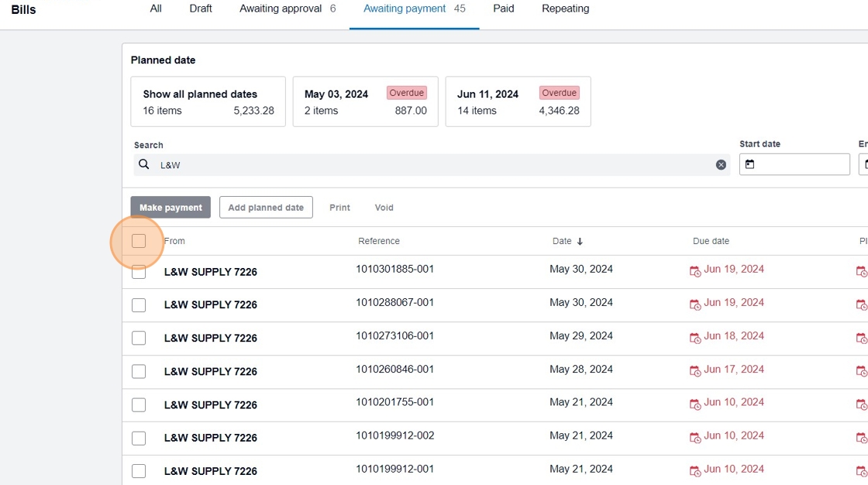Click the Start date input field
This screenshot has width=868, height=485.
pyautogui.click(x=794, y=164)
